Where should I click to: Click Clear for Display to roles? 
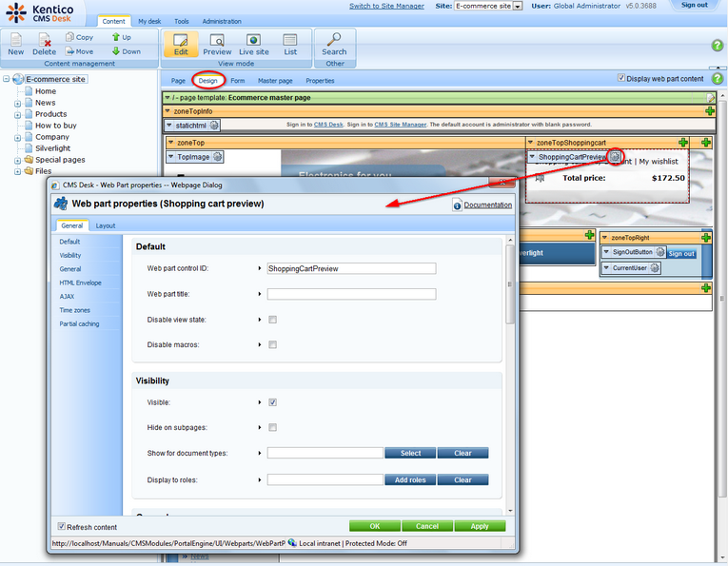[x=462, y=479]
